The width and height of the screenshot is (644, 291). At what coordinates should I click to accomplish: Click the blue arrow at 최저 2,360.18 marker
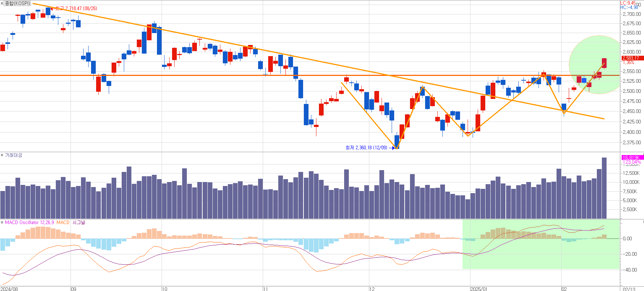(x=392, y=148)
